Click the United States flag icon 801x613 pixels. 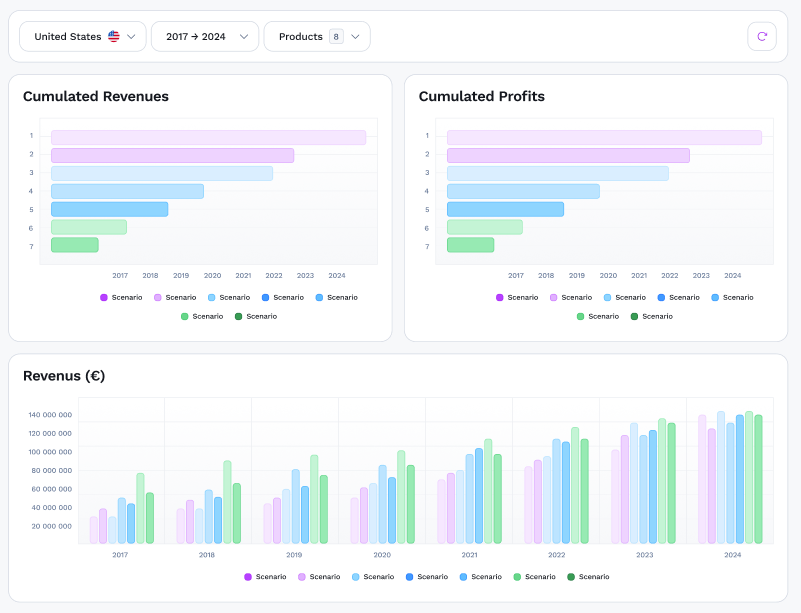click(x=113, y=36)
